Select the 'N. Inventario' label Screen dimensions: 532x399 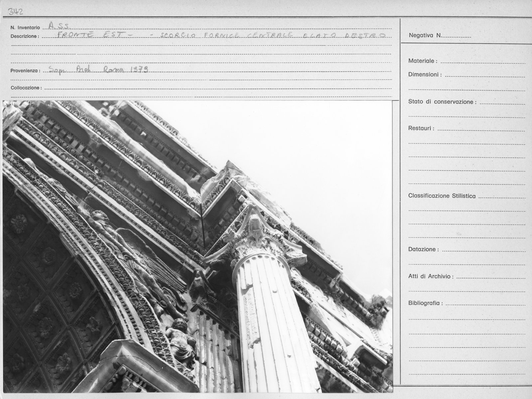point(25,28)
